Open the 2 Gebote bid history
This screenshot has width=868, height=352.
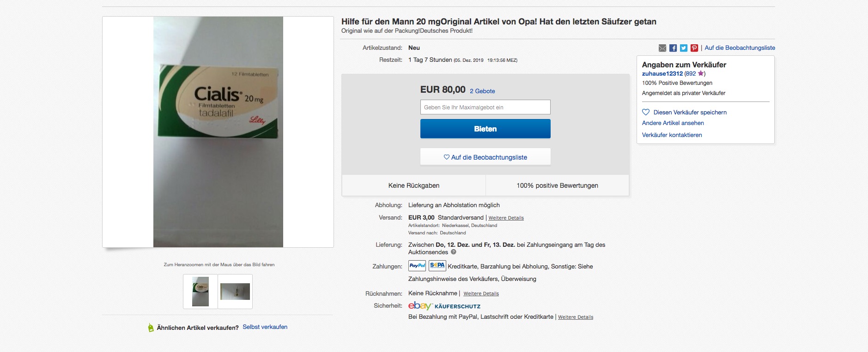click(x=482, y=91)
